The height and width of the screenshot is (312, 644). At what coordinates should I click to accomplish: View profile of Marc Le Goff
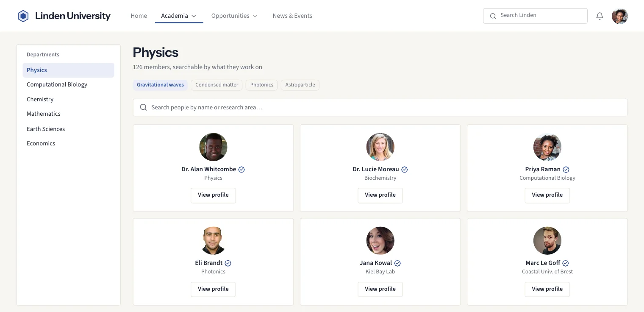pyautogui.click(x=547, y=290)
